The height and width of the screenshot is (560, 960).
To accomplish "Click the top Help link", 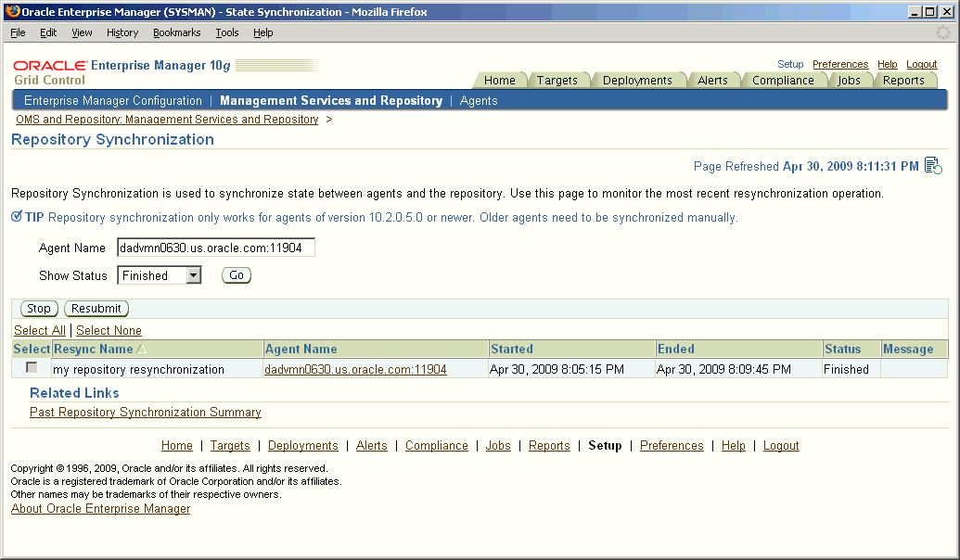I will pyautogui.click(x=887, y=64).
